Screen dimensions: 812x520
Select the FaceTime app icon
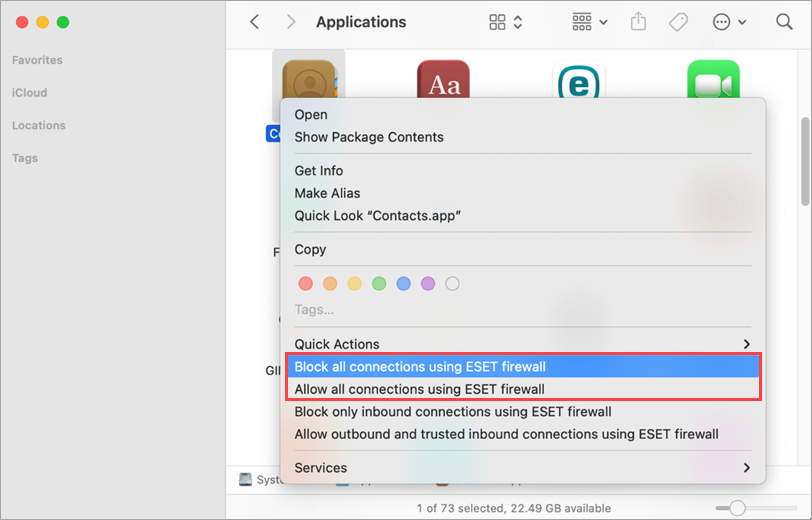tap(713, 79)
